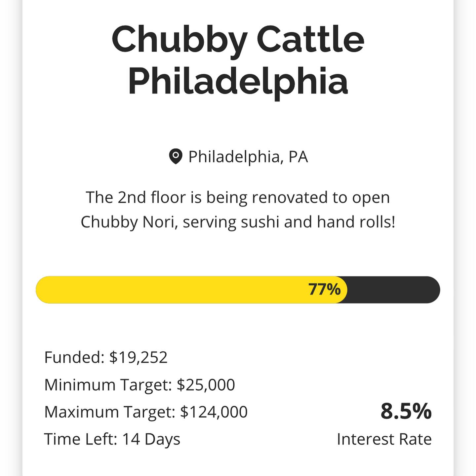Select the 14 Days value

coord(151,439)
